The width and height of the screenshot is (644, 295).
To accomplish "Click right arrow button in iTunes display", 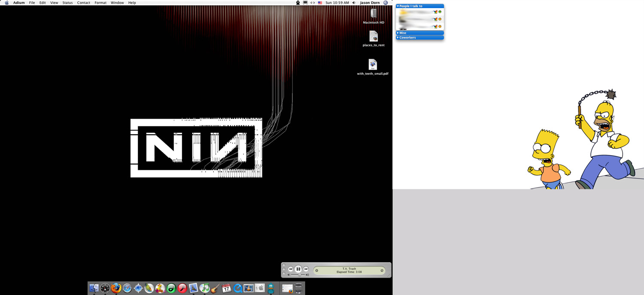I will (x=382, y=270).
